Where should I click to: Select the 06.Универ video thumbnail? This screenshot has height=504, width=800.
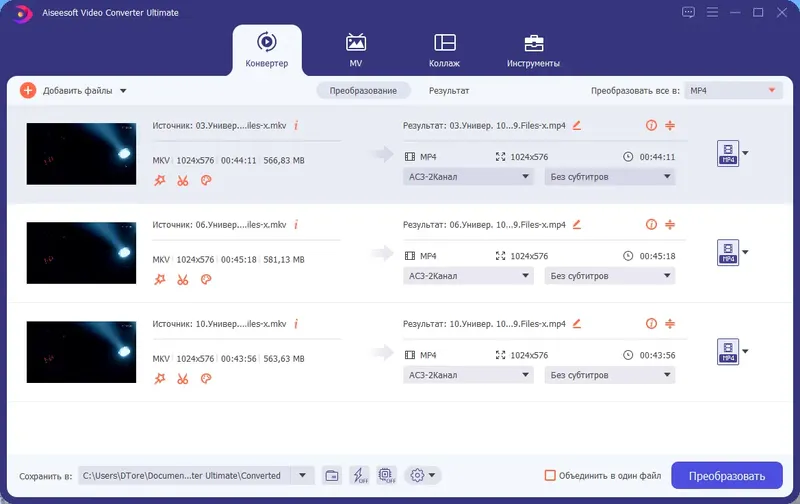(x=82, y=253)
